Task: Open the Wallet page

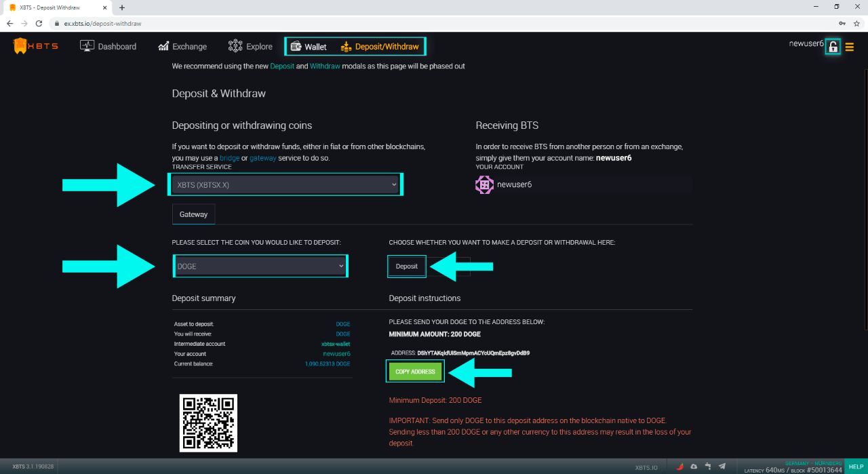Action: coord(309,47)
